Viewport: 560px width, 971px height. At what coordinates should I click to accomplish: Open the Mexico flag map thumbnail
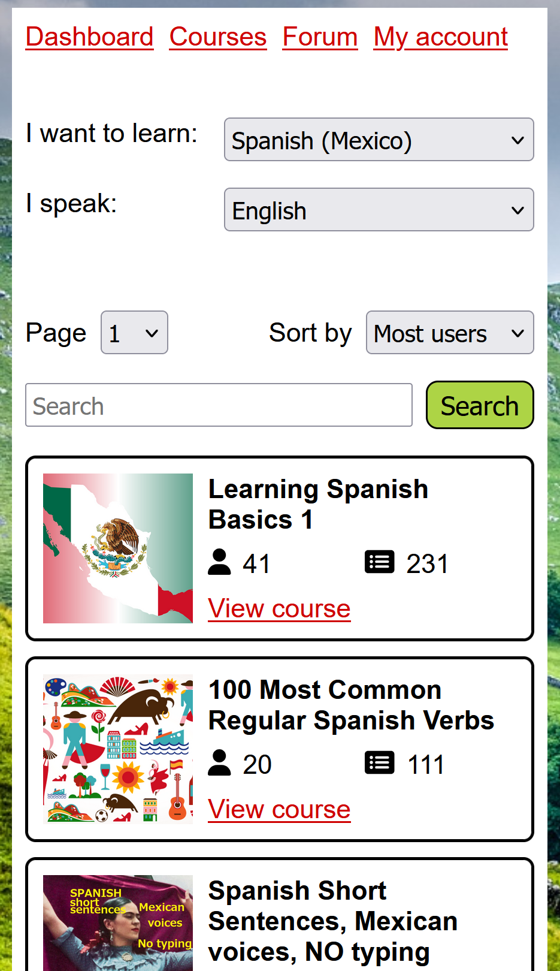click(118, 548)
